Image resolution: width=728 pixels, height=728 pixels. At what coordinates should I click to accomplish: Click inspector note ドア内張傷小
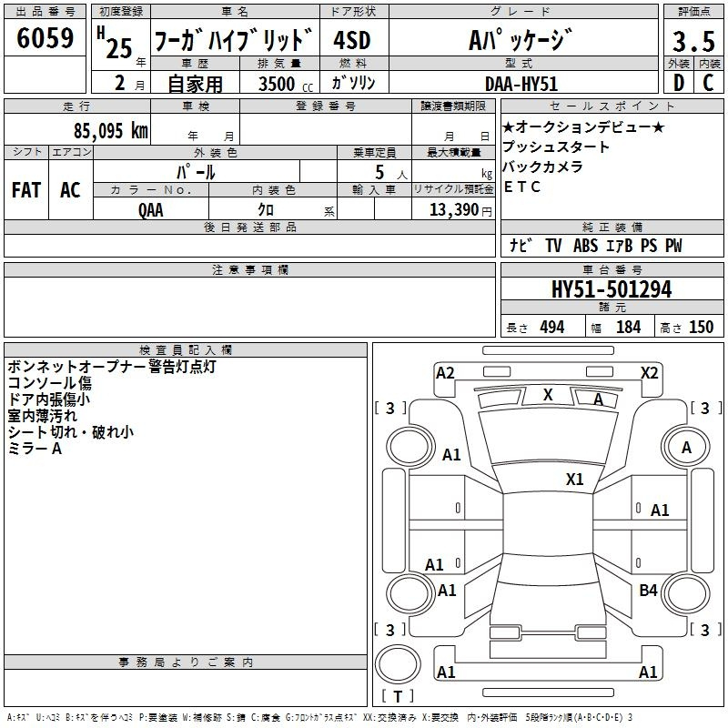coord(49,399)
